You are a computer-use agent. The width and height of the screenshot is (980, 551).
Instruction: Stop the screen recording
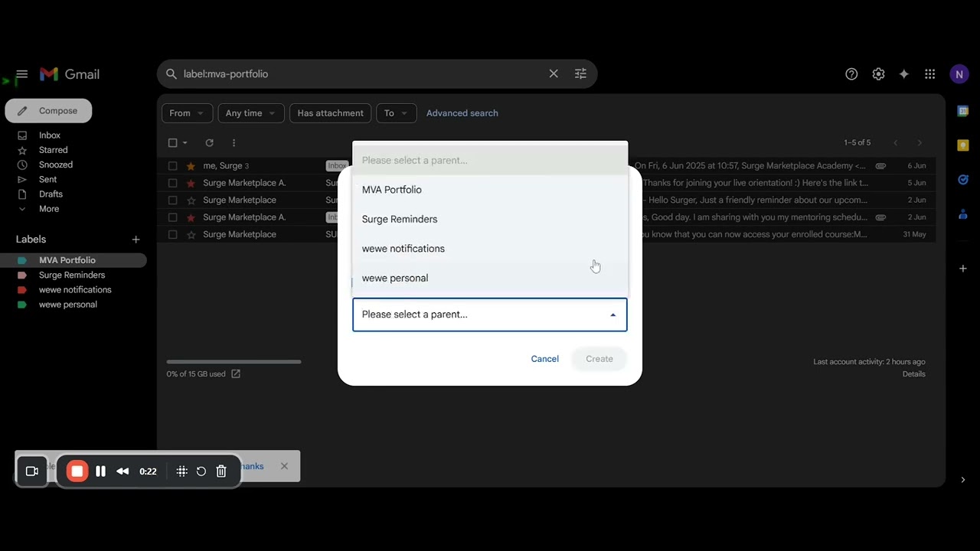77,471
